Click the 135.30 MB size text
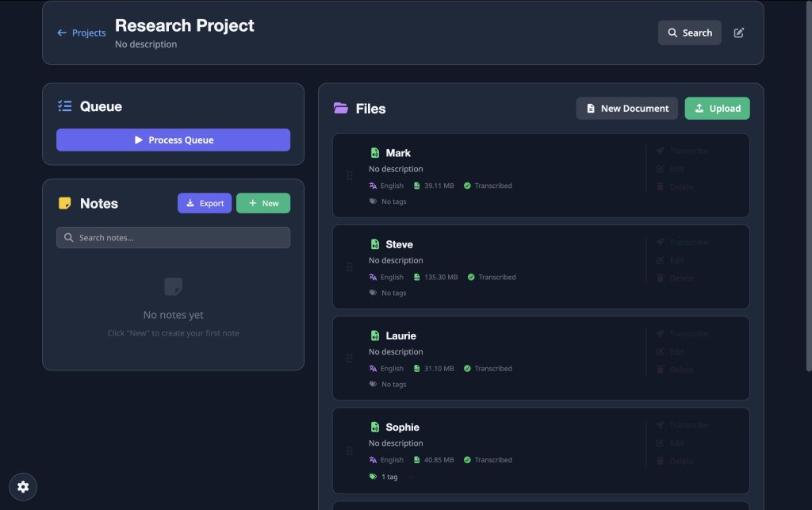 click(441, 277)
